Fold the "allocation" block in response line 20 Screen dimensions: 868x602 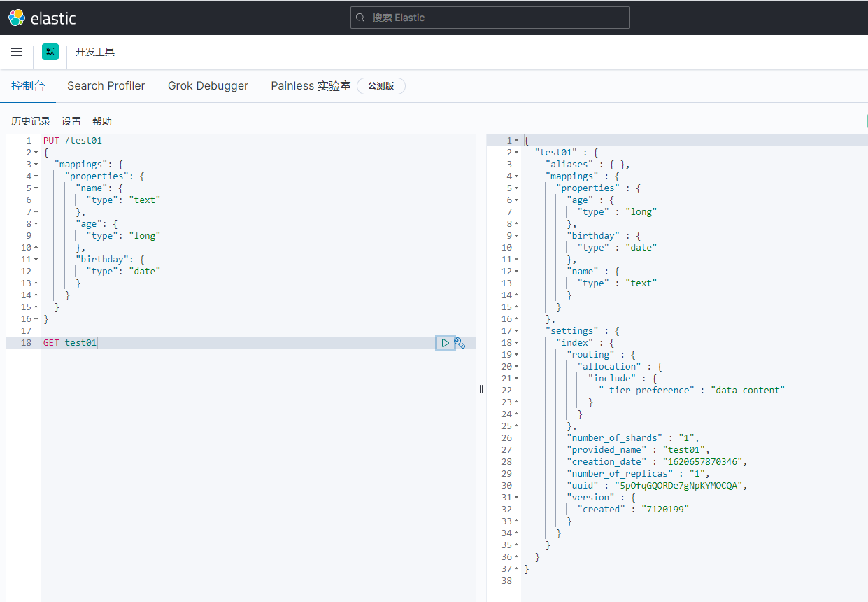(x=516, y=367)
